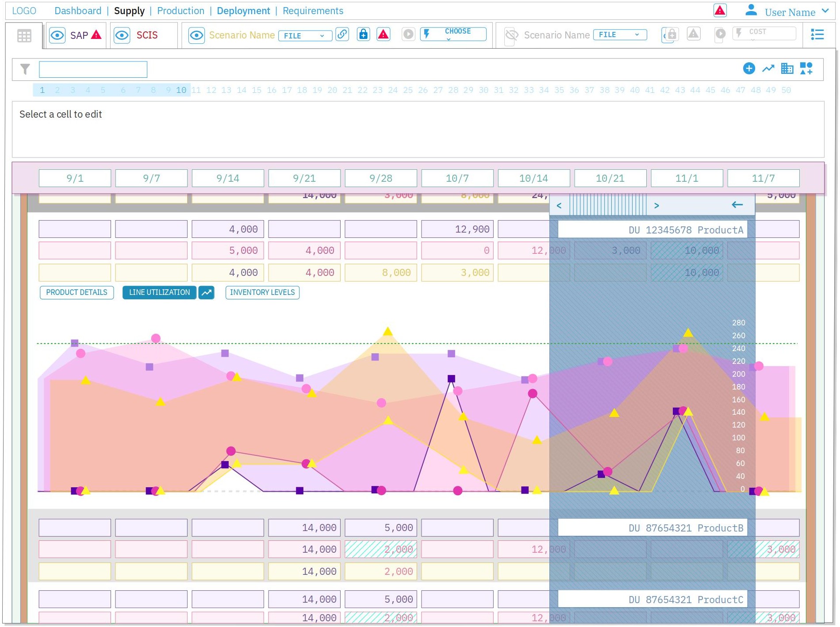The width and height of the screenshot is (840, 627).
Task: Click the blue plus add button
Action: pos(748,69)
